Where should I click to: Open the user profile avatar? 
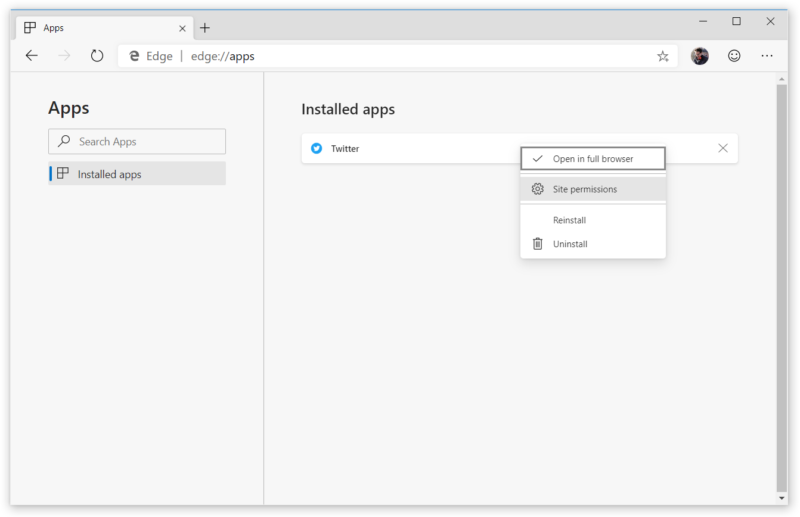[x=699, y=56]
